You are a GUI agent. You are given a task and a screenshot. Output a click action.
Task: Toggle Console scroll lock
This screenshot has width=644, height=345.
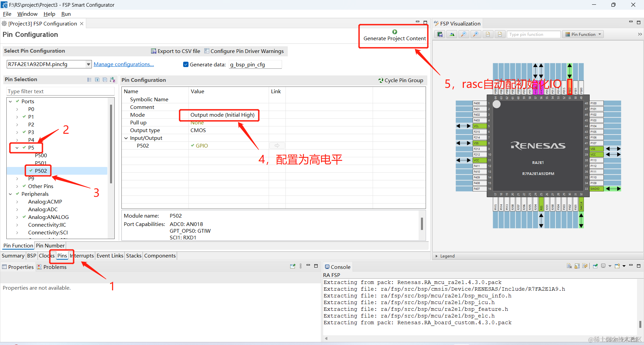tap(577, 266)
